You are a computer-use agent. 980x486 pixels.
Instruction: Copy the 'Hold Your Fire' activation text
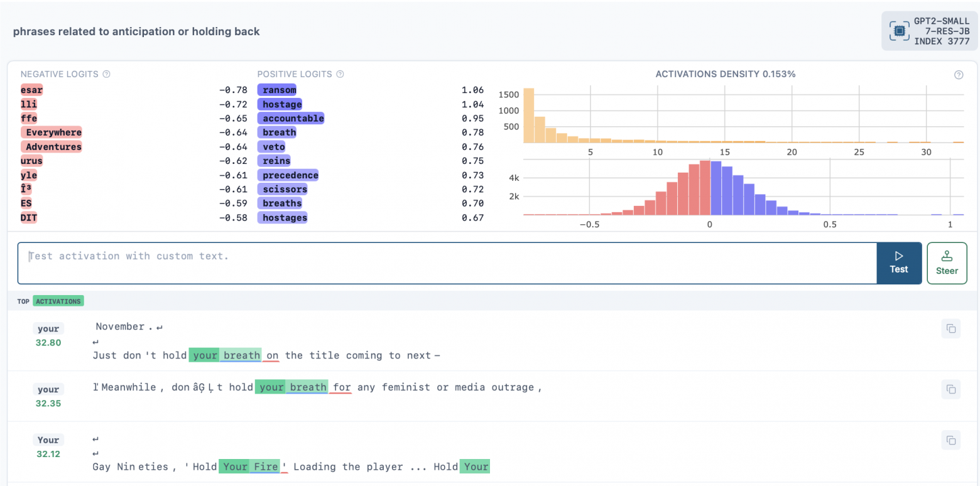tap(950, 440)
